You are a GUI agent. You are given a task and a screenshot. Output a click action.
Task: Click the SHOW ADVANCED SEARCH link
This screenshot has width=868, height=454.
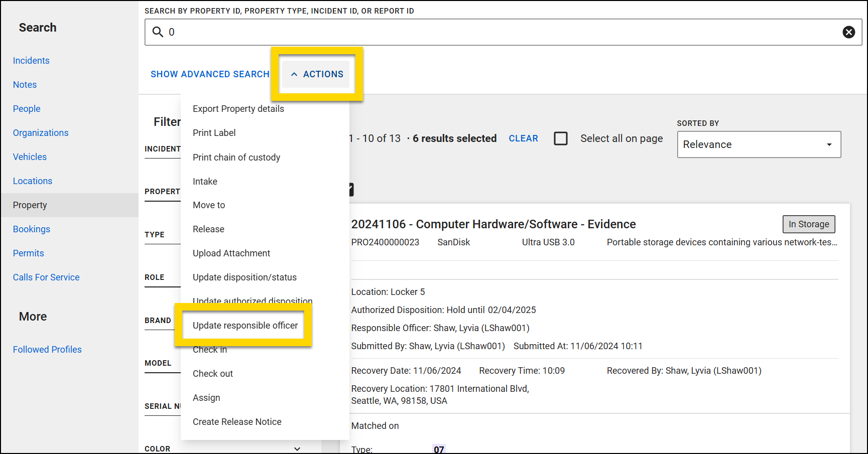coord(210,74)
